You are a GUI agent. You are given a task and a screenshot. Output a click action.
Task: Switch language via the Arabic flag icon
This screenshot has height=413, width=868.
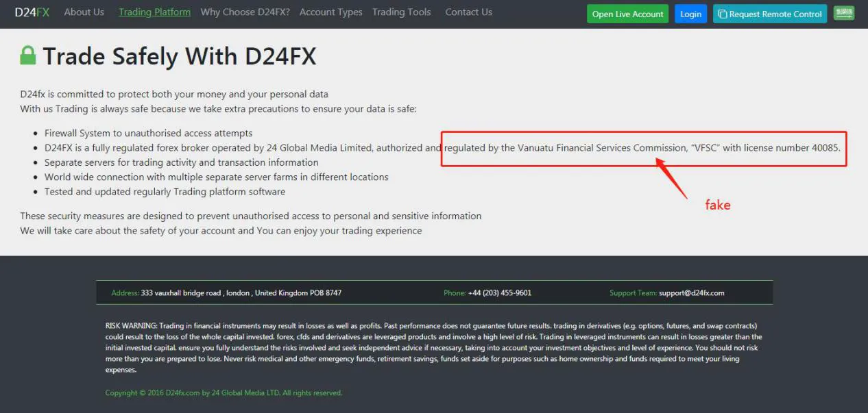click(844, 12)
